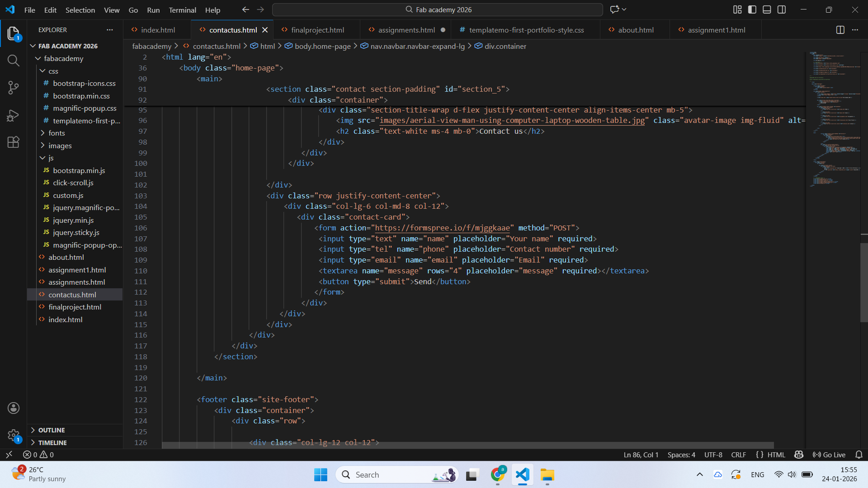Viewport: 868px width, 488px height.
Task: Open the Run and Debug view
Action: pos(14,115)
